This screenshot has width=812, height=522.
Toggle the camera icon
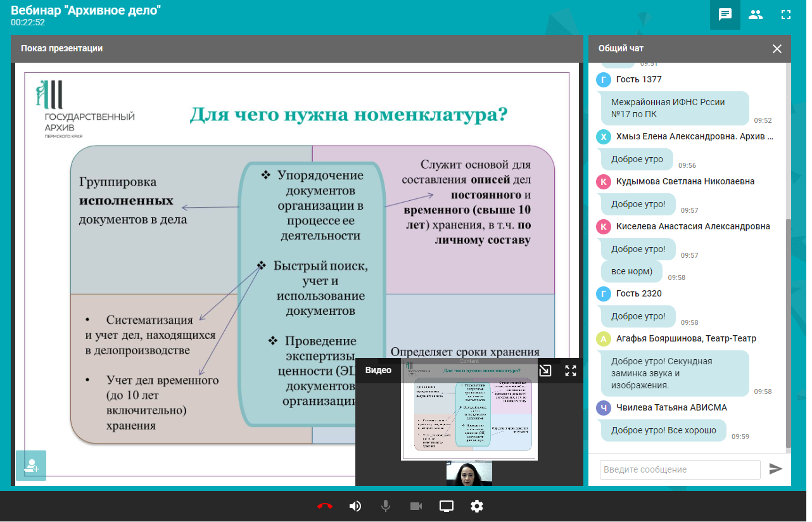tap(416, 506)
